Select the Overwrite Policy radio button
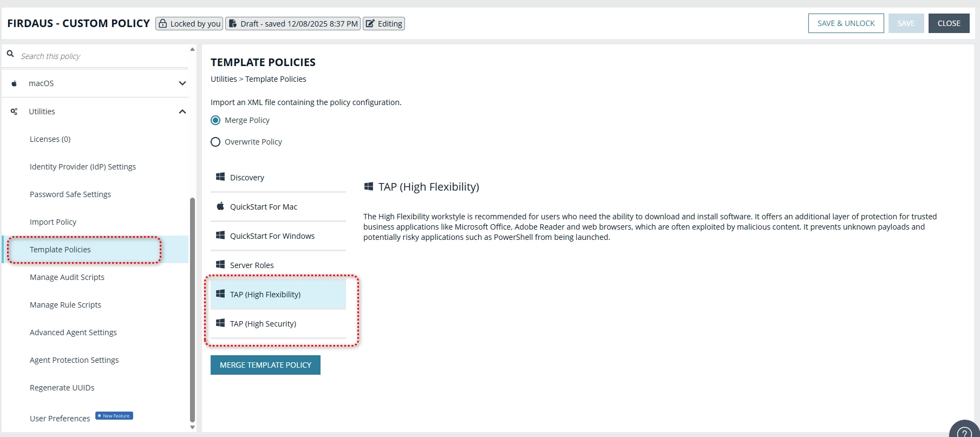 click(215, 142)
